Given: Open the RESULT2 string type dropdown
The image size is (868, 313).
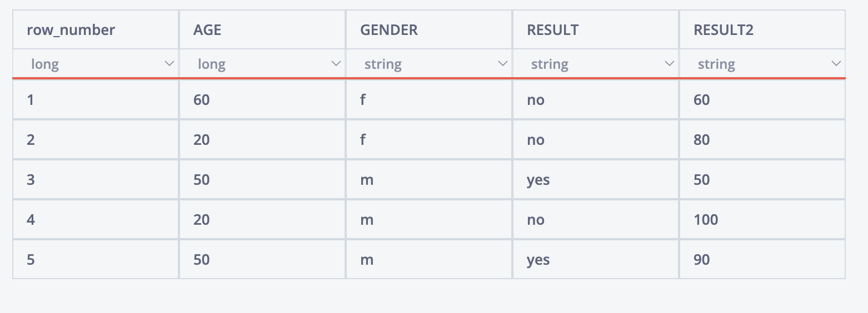Looking at the screenshot, I should click(x=762, y=64).
